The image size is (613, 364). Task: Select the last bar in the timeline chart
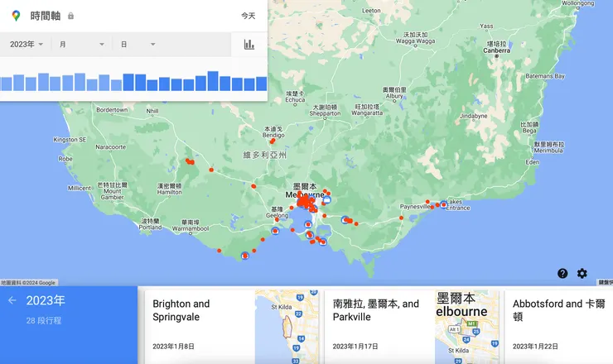point(262,84)
